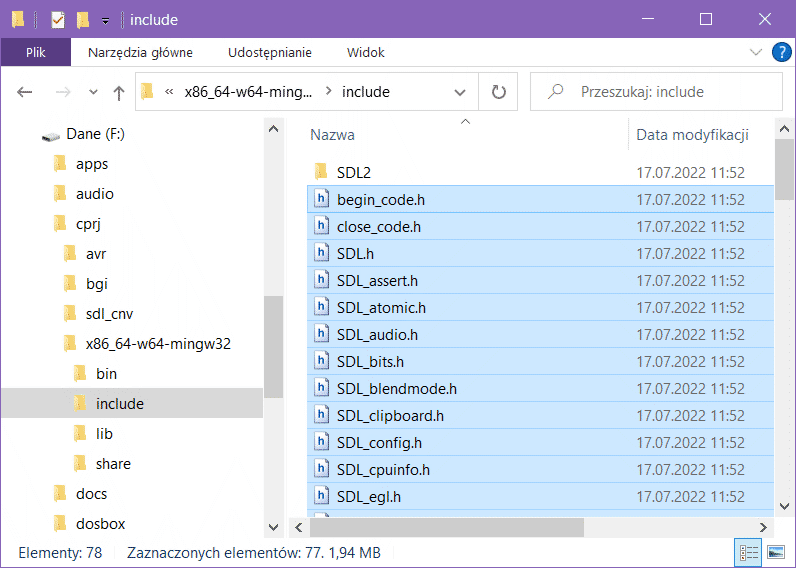This screenshot has height=568, width=796.
Task: Open the Widok ribbon tab
Action: click(x=365, y=52)
